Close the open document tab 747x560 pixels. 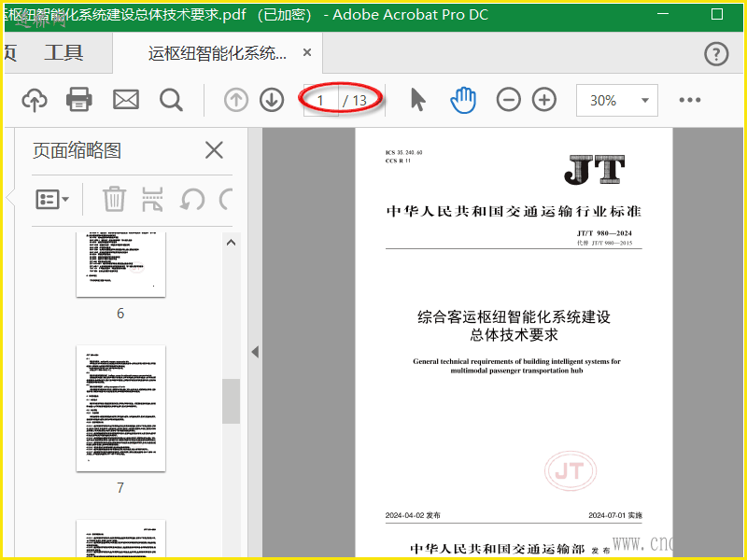(307, 52)
